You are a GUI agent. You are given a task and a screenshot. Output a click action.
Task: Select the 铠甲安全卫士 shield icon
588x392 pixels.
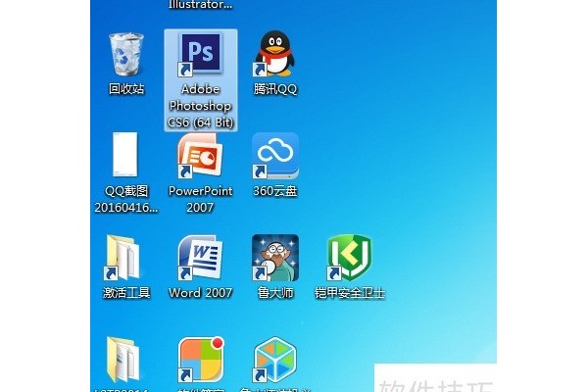350,258
